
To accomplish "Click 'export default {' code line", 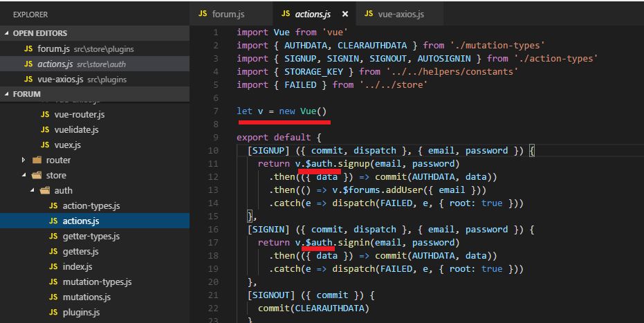I will tap(279, 138).
